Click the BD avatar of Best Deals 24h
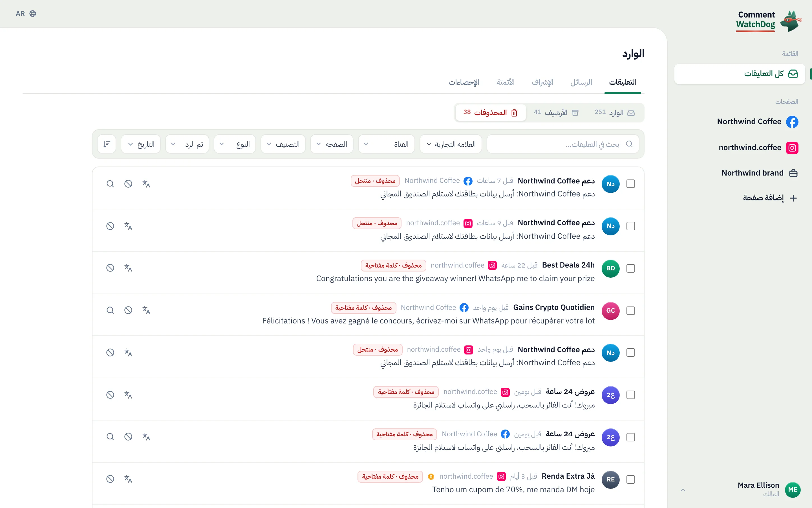Image resolution: width=812 pixels, height=508 pixels. pos(610,268)
